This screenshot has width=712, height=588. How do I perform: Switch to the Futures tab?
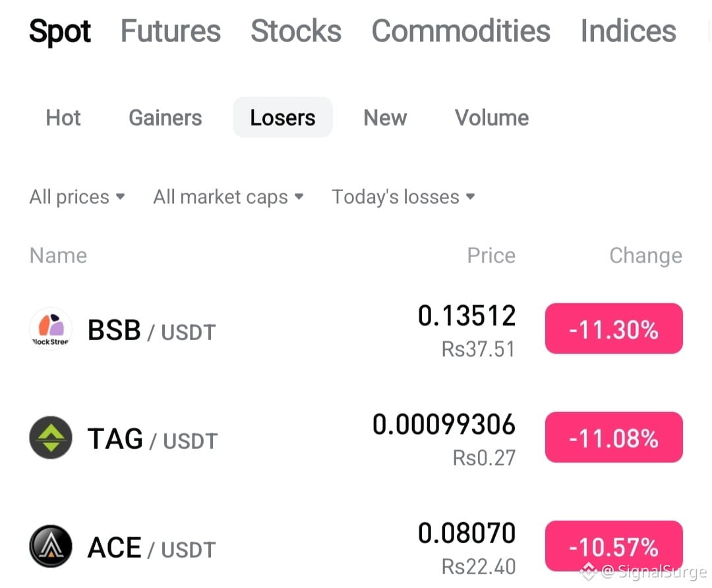[170, 31]
